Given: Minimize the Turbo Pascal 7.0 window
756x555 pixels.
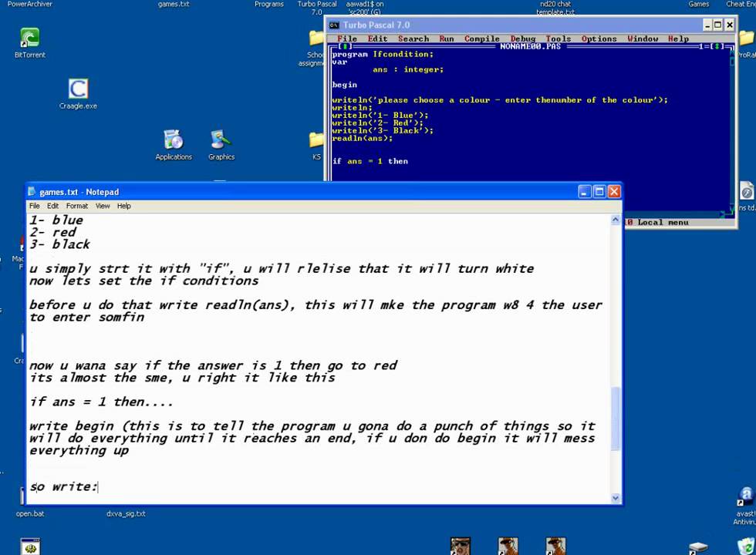Looking at the screenshot, I should [707, 25].
